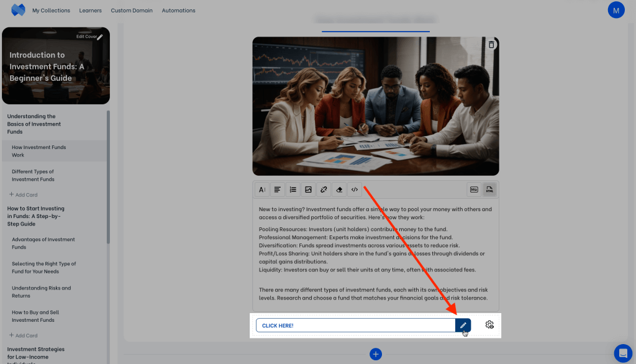Insert a hyperlink using the link icon
The width and height of the screenshot is (636, 364).
(x=324, y=189)
